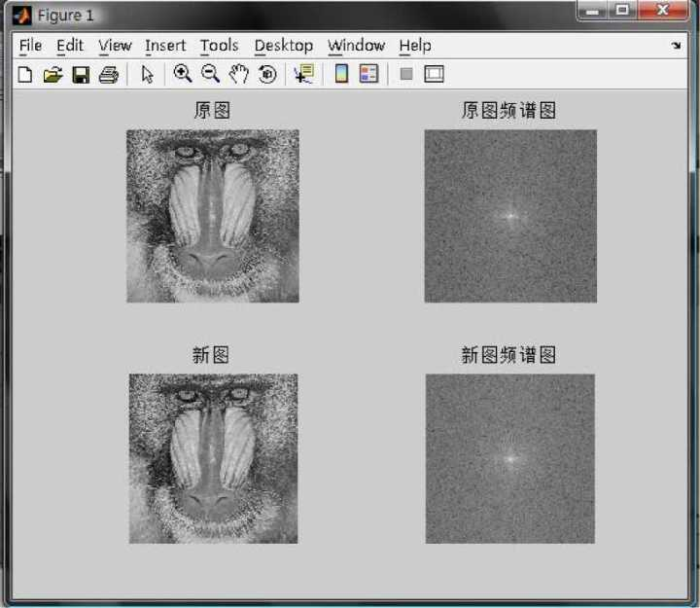Screen dimensions: 700x608
Task: Select the title text 原图频谱图
Action: point(508,110)
